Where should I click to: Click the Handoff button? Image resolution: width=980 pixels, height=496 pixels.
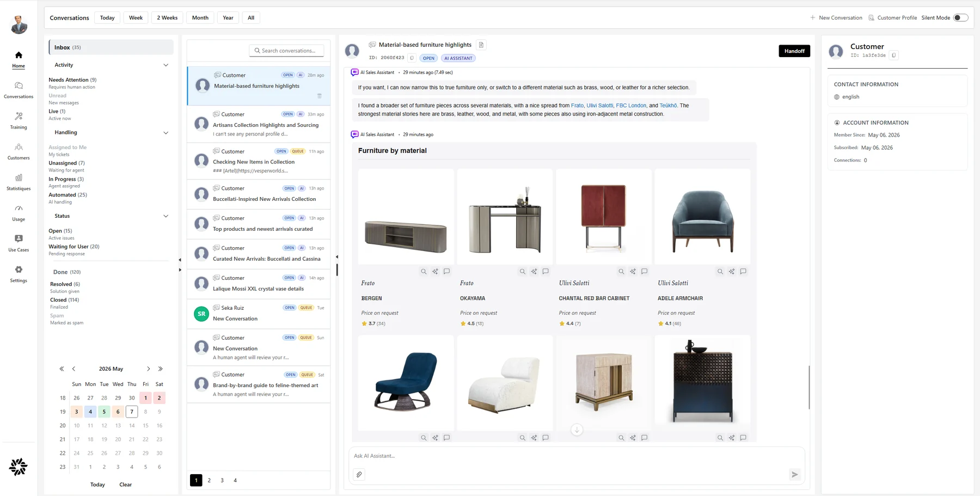point(794,51)
